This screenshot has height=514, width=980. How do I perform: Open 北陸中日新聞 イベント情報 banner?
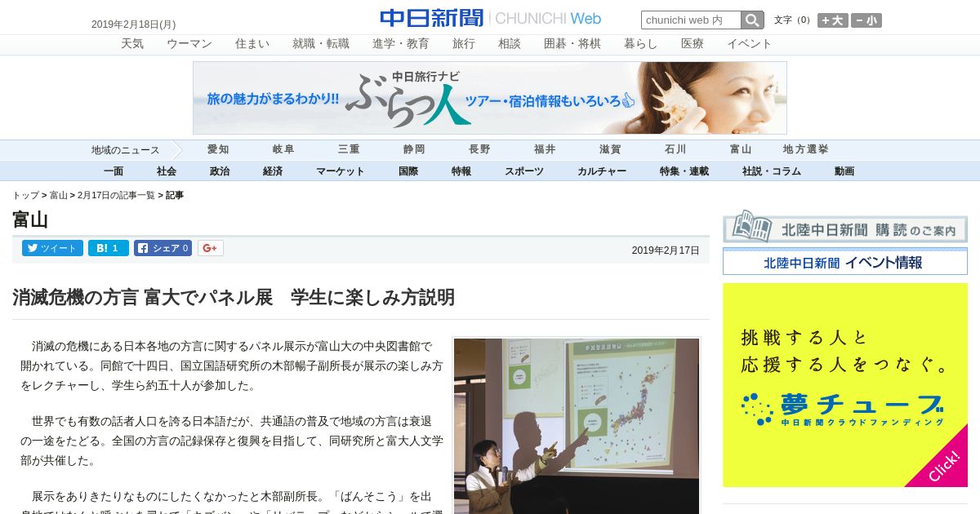coord(845,262)
